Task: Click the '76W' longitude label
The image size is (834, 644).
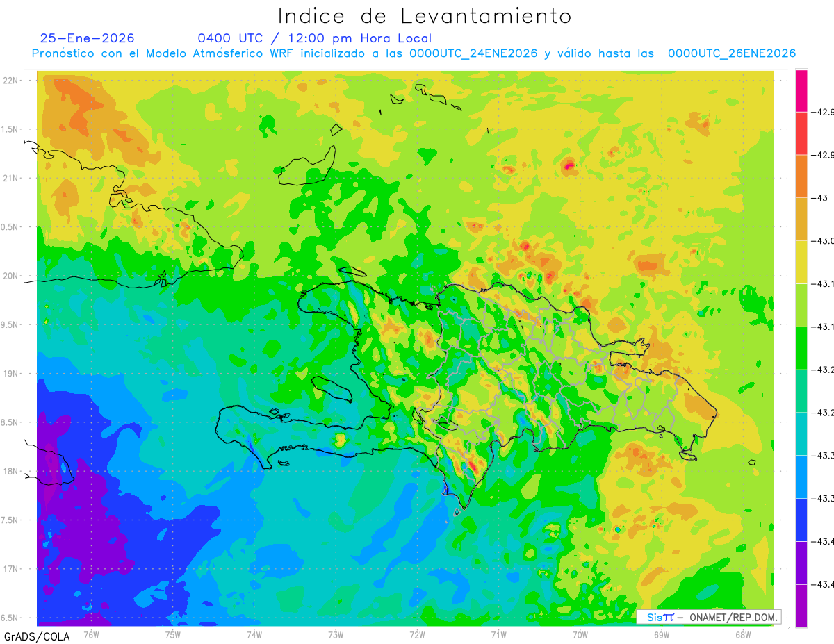Action: 91,634
